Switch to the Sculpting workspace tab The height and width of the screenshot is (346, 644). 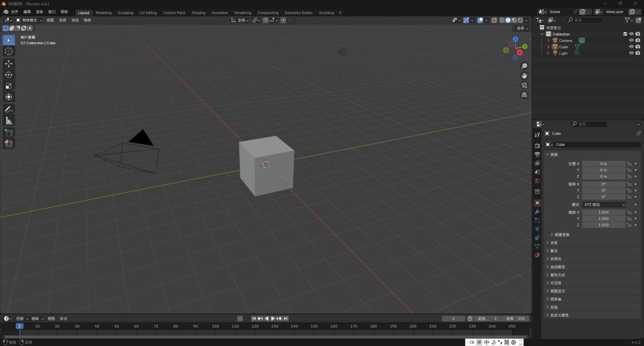[x=125, y=13]
